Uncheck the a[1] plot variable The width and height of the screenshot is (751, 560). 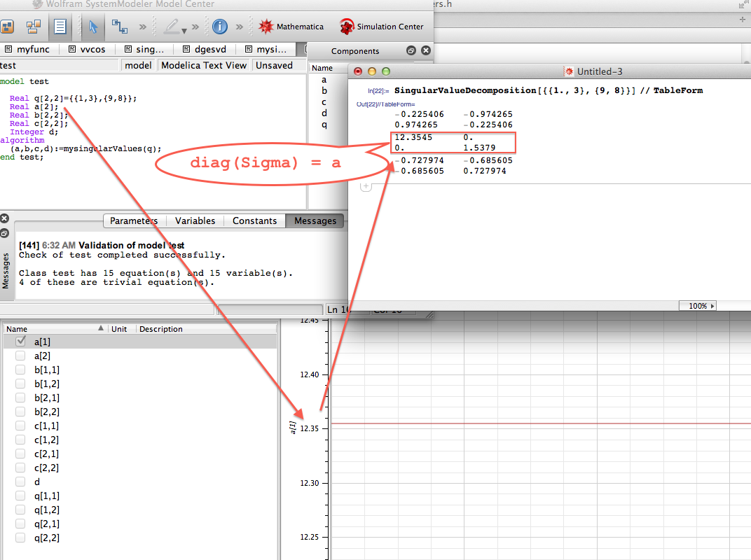(20, 342)
